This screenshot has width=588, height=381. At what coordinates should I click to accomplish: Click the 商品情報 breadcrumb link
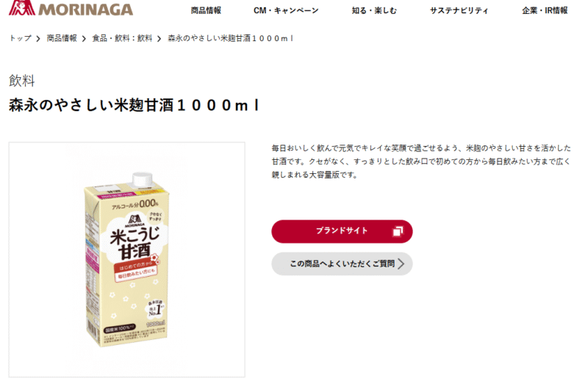pyautogui.click(x=62, y=38)
